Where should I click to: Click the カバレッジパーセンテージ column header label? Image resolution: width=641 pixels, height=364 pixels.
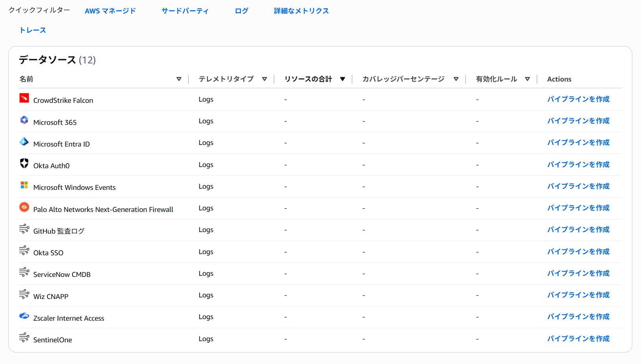pyautogui.click(x=404, y=79)
